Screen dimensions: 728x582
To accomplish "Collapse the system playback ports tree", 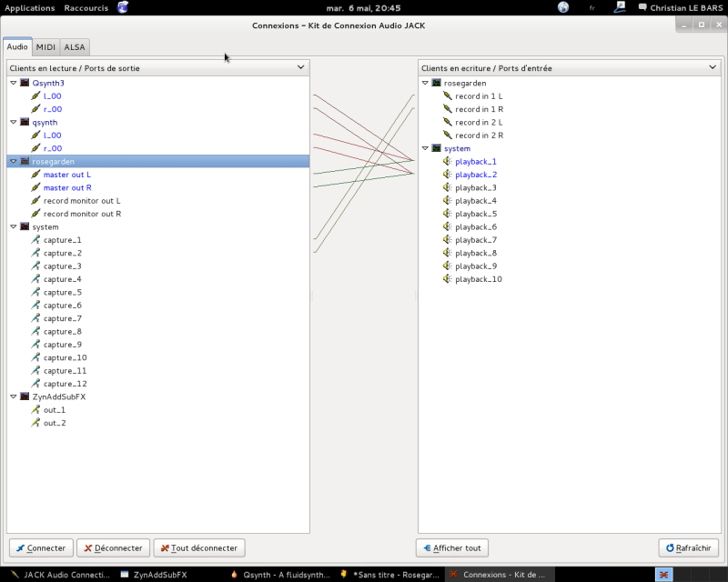I will (x=425, y=148).
